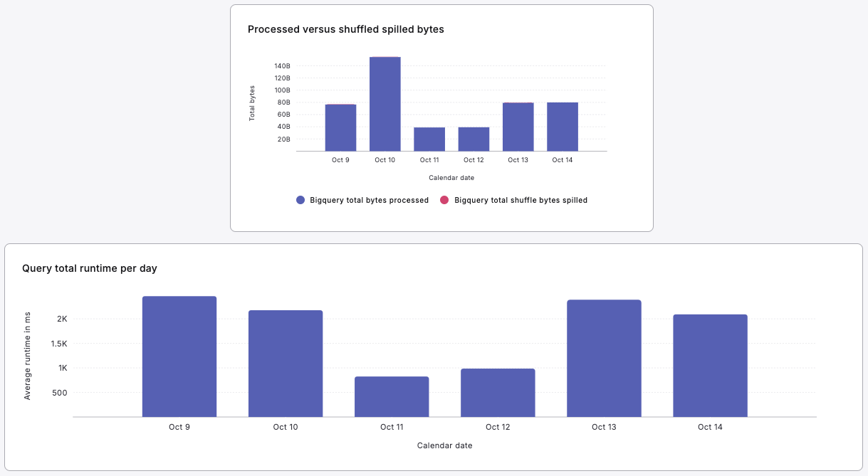The height and width of the screenshot is (476, 868).
Task: Pick the Oct 13 bar in the runtime chart
Action: tap(604, 359)
